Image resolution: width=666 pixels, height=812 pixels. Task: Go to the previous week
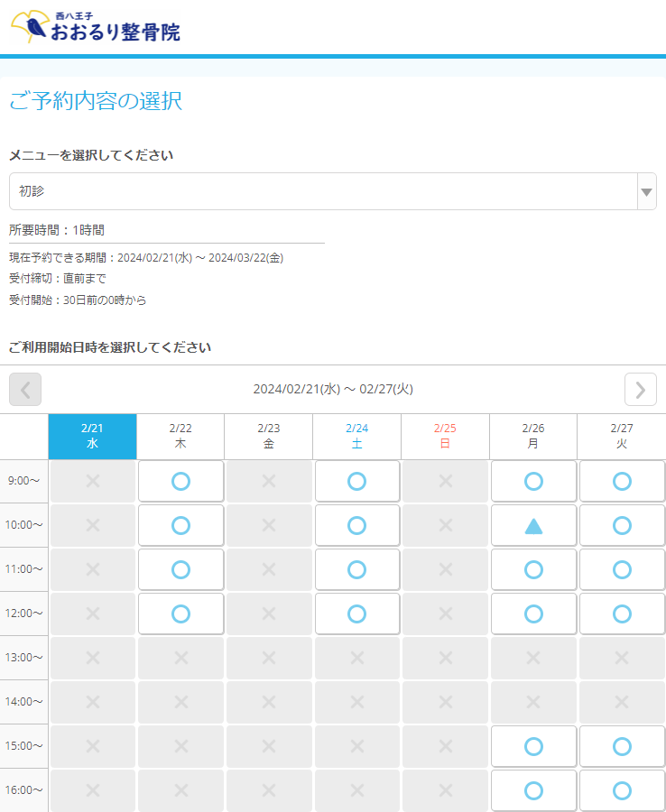pyautogui.click(x=25, y=389)
